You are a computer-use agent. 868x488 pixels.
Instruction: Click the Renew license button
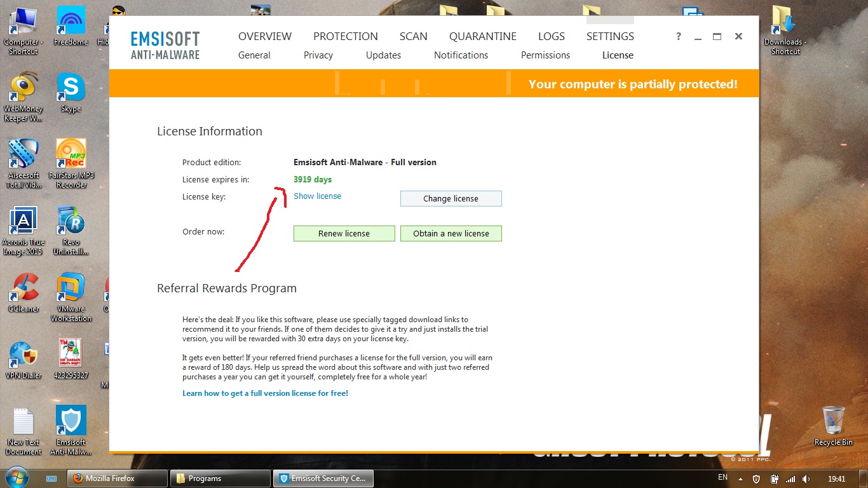pos(344,234)
